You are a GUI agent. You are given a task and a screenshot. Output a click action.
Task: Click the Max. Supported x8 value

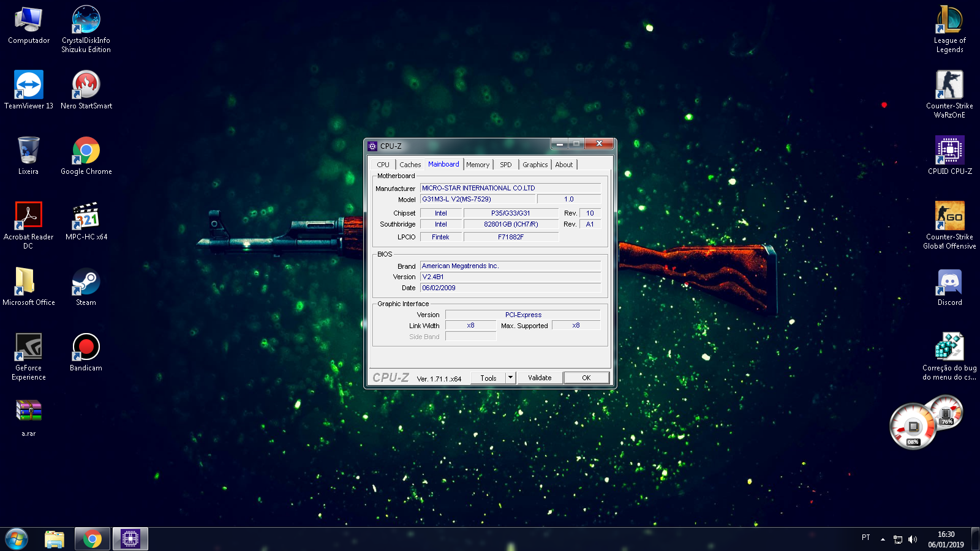(x=576, y=325)
